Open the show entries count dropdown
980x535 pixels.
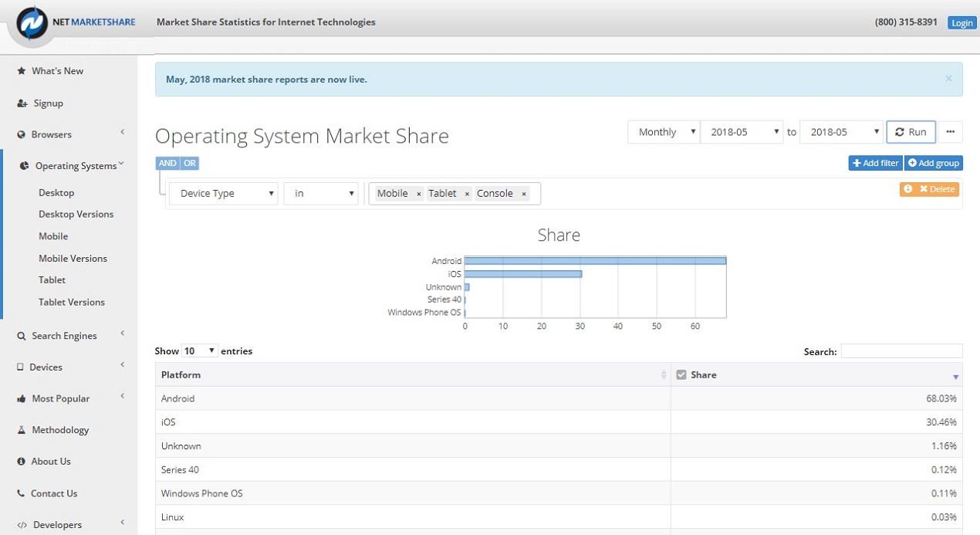[x=200, y=350]
